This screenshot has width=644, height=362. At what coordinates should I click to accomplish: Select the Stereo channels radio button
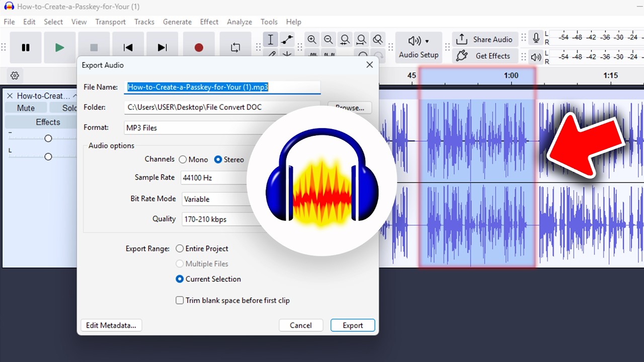coord(218,159)
